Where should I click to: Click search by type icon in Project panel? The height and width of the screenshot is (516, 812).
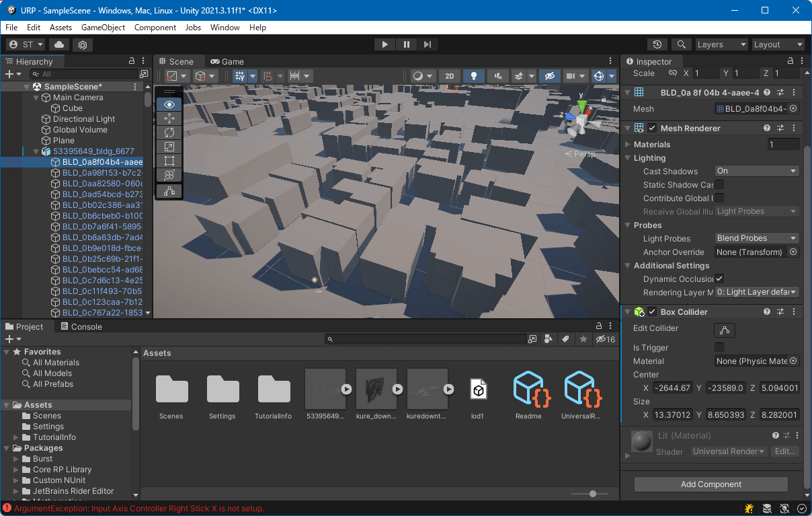tap(549, 339)
